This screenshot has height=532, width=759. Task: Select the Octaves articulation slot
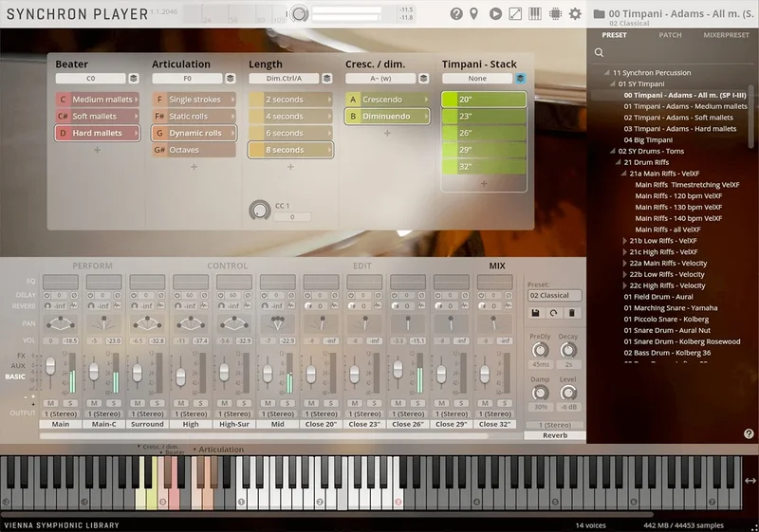click(x=194, y=150)
